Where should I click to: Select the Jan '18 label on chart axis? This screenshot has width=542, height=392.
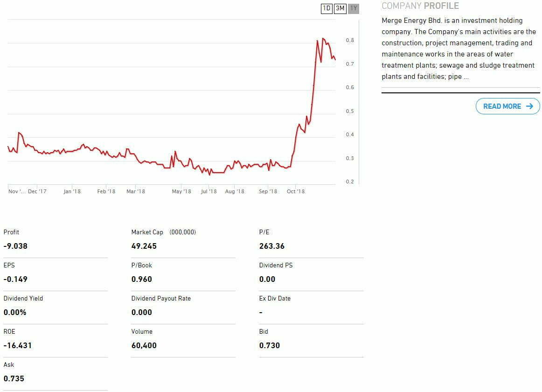(x=72, y=191)
